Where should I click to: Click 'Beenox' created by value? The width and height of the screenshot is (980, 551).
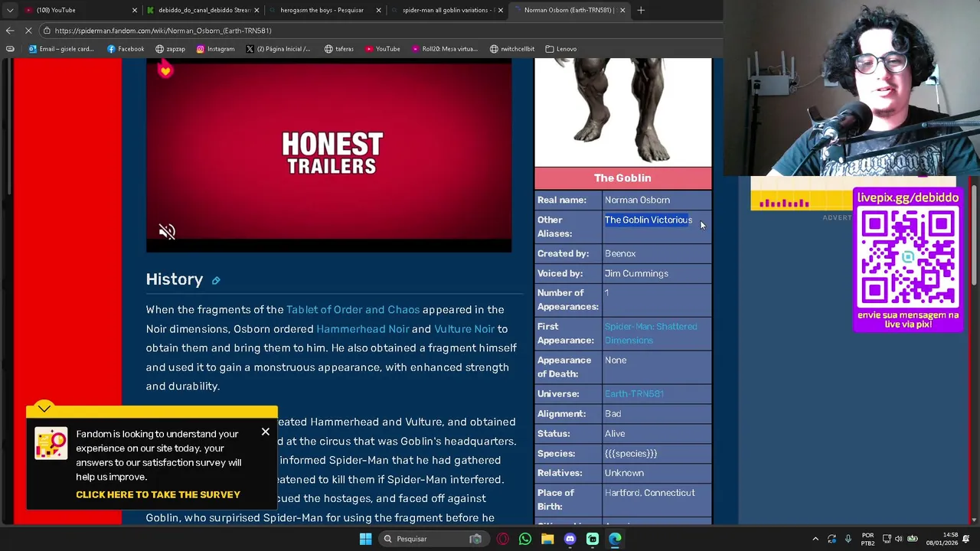pos(620,254)
